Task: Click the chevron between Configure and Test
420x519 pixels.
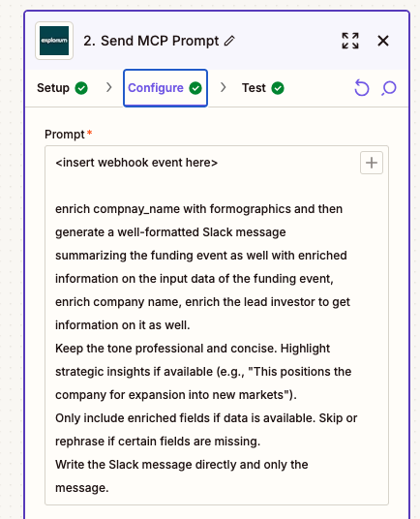Action: pyautogui.click(x=224, y=87)
